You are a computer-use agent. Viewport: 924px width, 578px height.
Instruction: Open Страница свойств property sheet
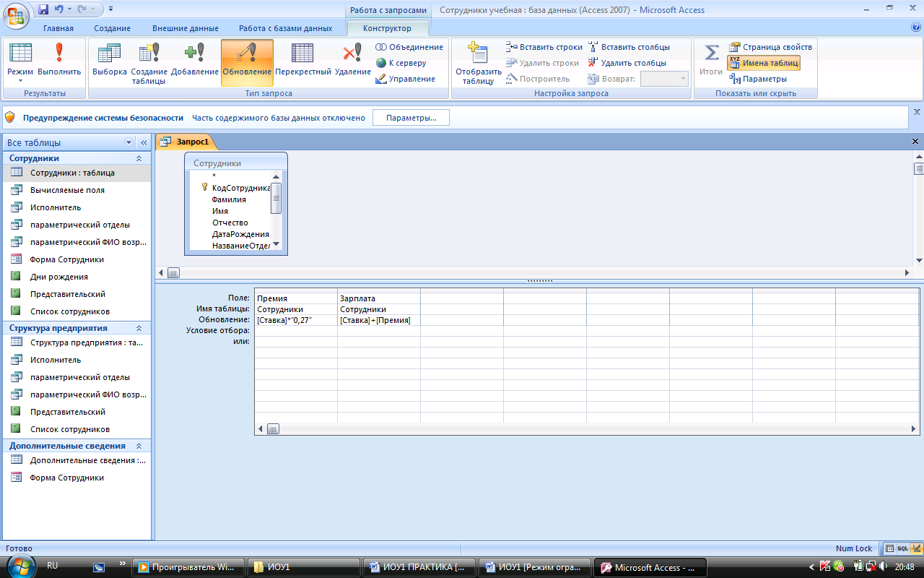pyautogui.click(x=770, y=47)
